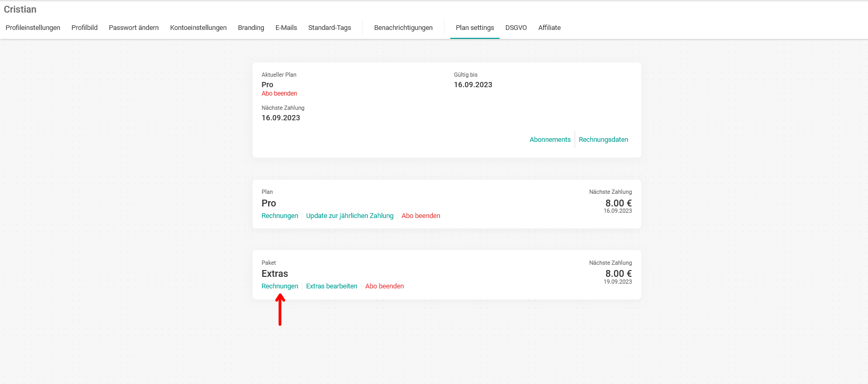
Task: Open the Rechnungsdaten link
Action: (604, 140)
